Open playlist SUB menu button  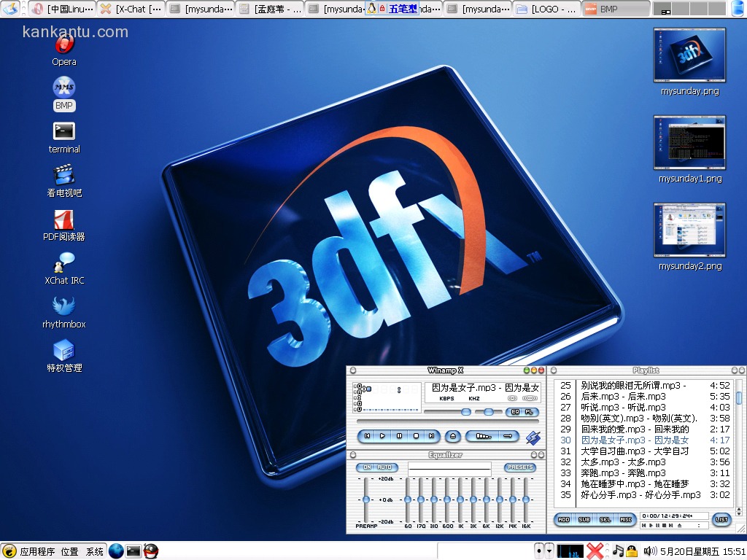[584, 519]
